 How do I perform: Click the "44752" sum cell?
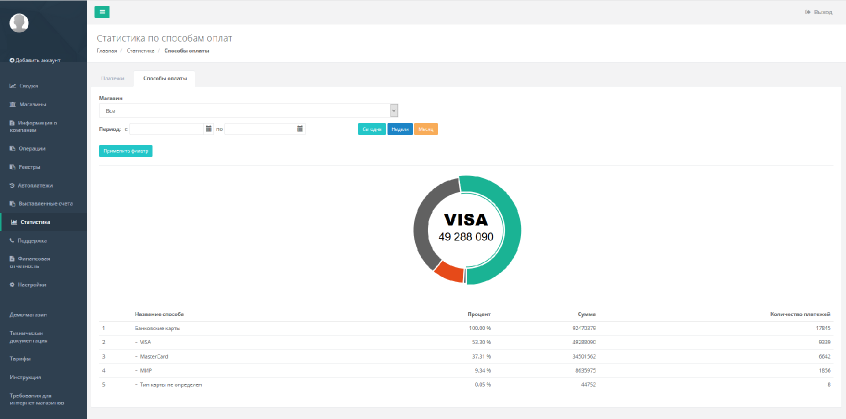[588, 384]
